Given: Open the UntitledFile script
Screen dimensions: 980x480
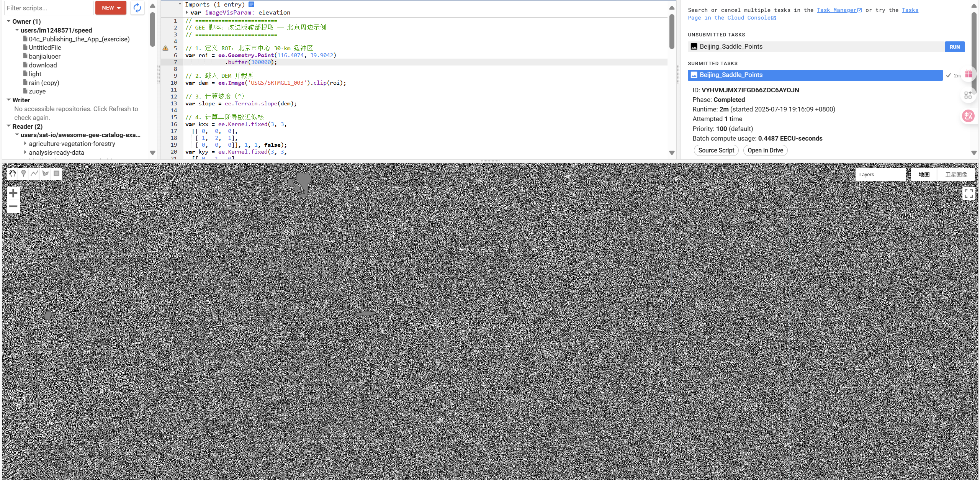Looking at the screenshot, I should (x=45, y=48).
